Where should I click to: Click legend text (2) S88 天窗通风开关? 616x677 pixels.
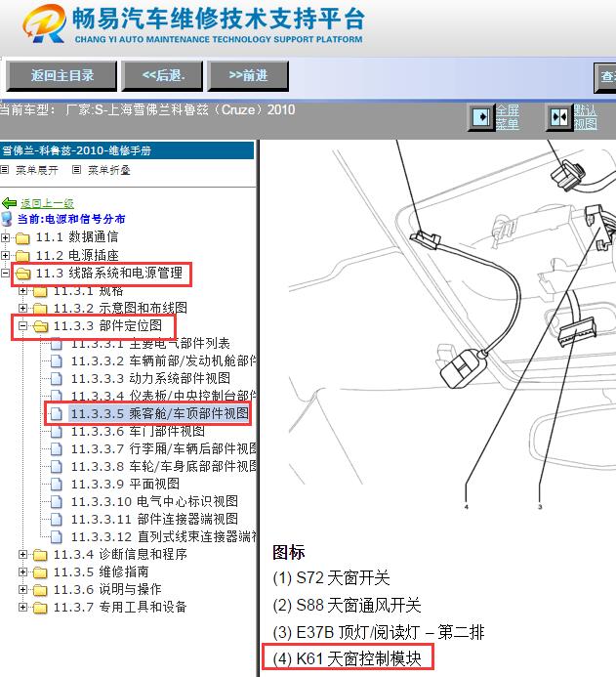[x=347, y=605]
